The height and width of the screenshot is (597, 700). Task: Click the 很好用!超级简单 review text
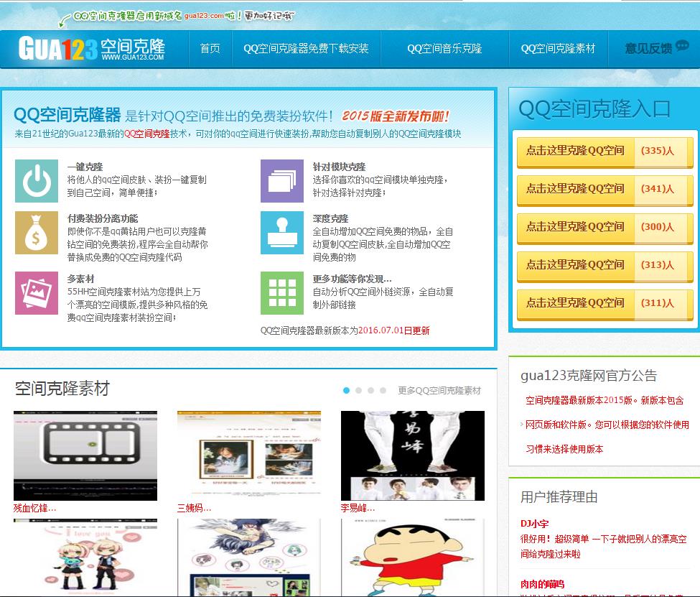tap(603, 547)
